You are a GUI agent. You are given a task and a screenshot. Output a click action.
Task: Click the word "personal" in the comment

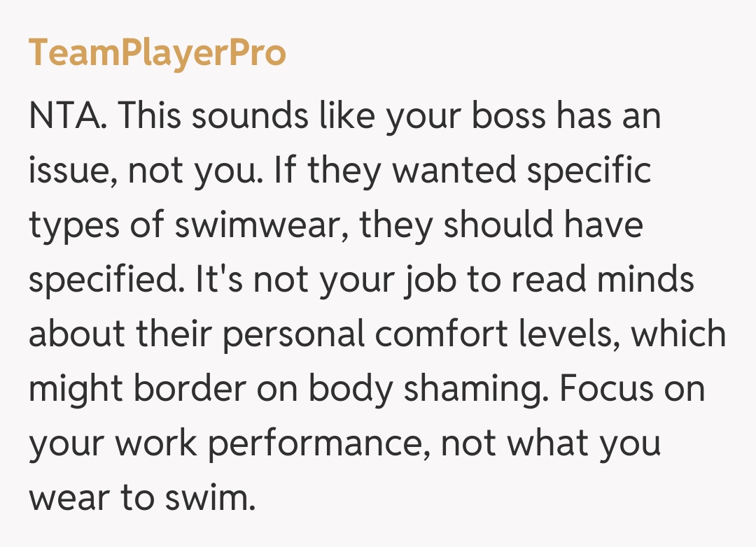294,335
